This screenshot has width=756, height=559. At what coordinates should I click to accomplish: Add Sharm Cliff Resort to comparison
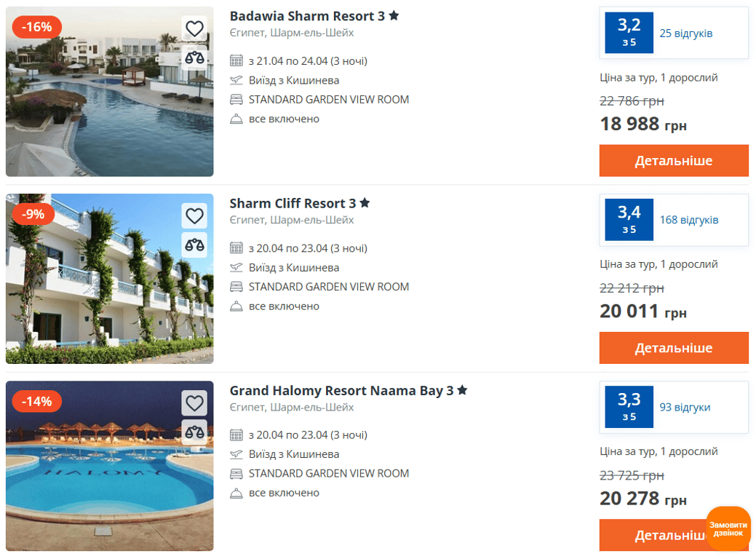194,245
